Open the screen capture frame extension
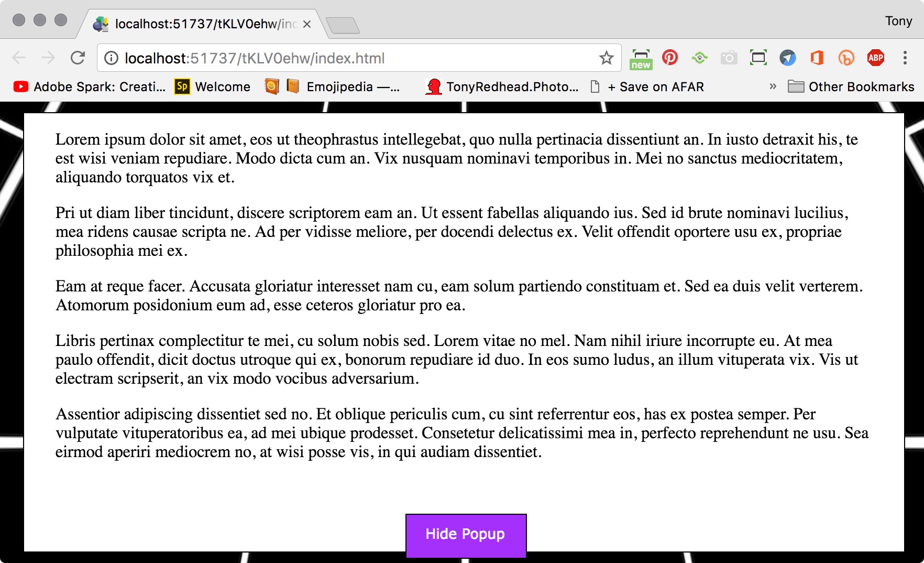 (x=758, y=58)
